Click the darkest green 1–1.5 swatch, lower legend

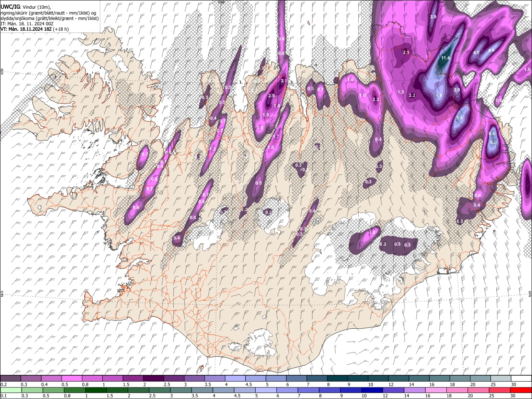(96, 390)
